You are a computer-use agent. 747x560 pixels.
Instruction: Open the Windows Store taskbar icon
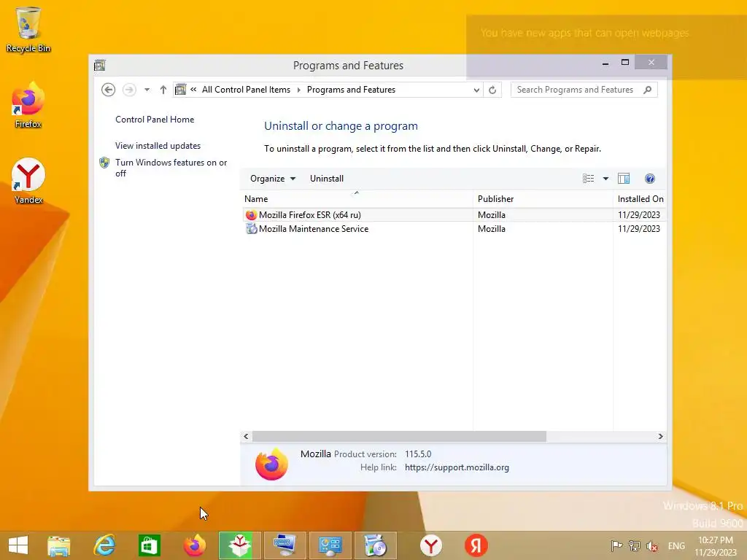(x=149, y=545)
